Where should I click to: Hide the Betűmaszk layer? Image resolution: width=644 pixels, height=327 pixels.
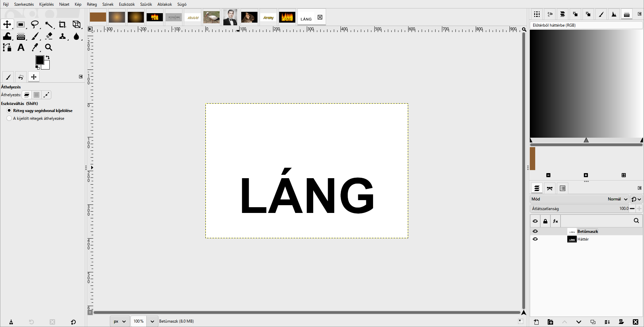coord(535,231)
